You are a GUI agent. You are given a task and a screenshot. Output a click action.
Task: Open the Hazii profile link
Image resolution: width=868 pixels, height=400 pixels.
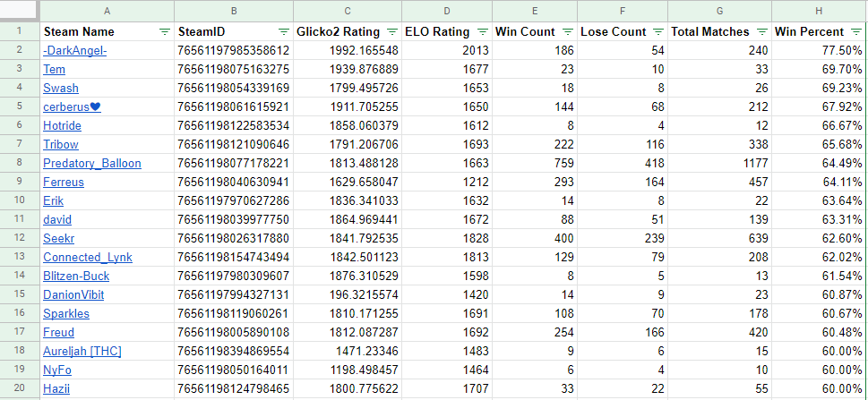tap(56, 389)
